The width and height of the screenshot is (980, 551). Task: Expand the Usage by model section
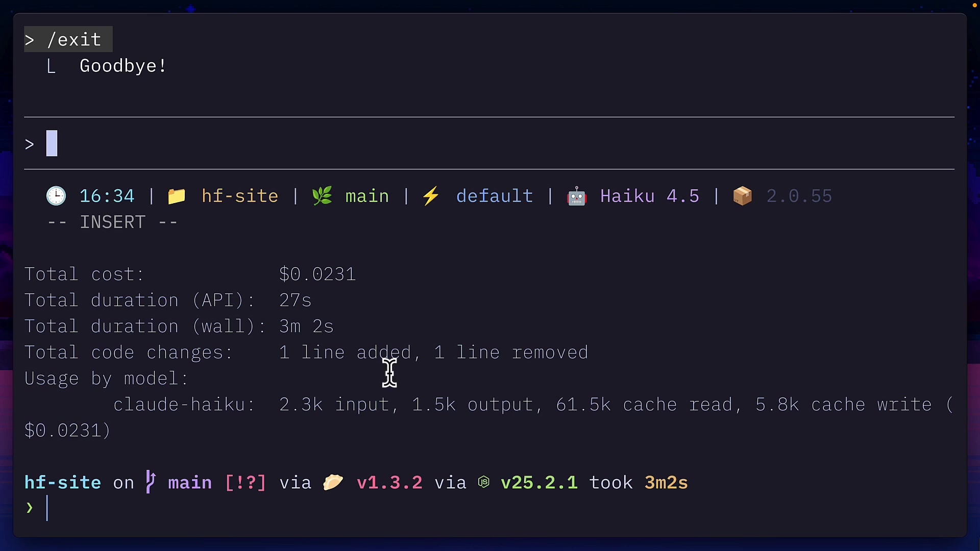pos(106,379)
